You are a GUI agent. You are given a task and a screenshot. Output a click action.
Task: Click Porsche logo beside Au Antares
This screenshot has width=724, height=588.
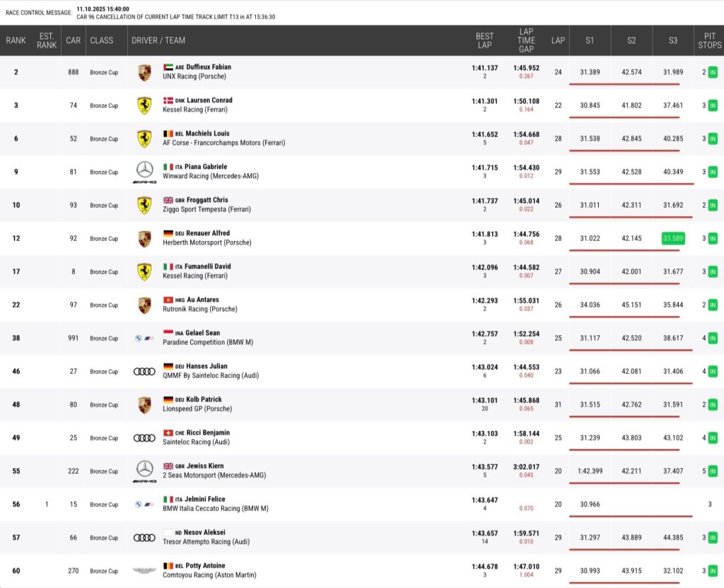tap(144, 305)
